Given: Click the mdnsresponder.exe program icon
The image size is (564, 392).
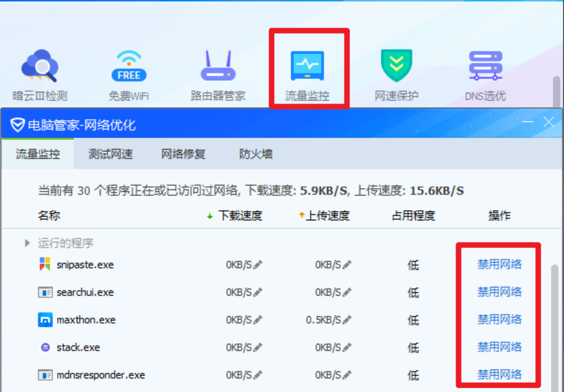Looking at the screenshot, I should (x=45, y=375).
